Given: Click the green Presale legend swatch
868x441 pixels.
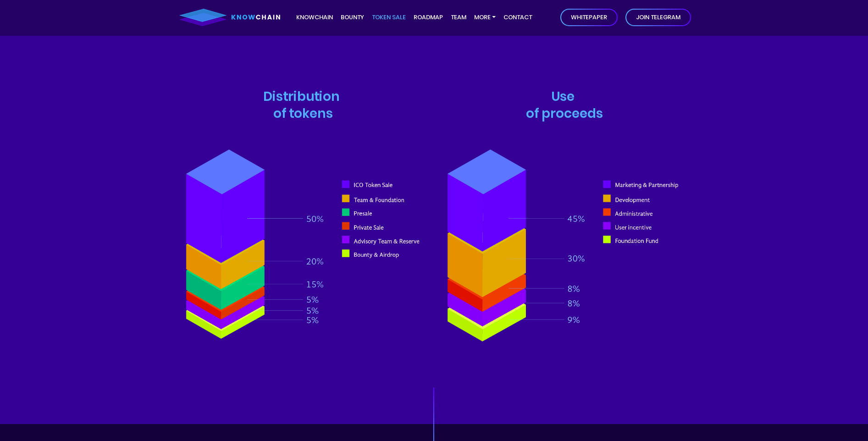Looking at the screenshot, I should coord(346,212).
